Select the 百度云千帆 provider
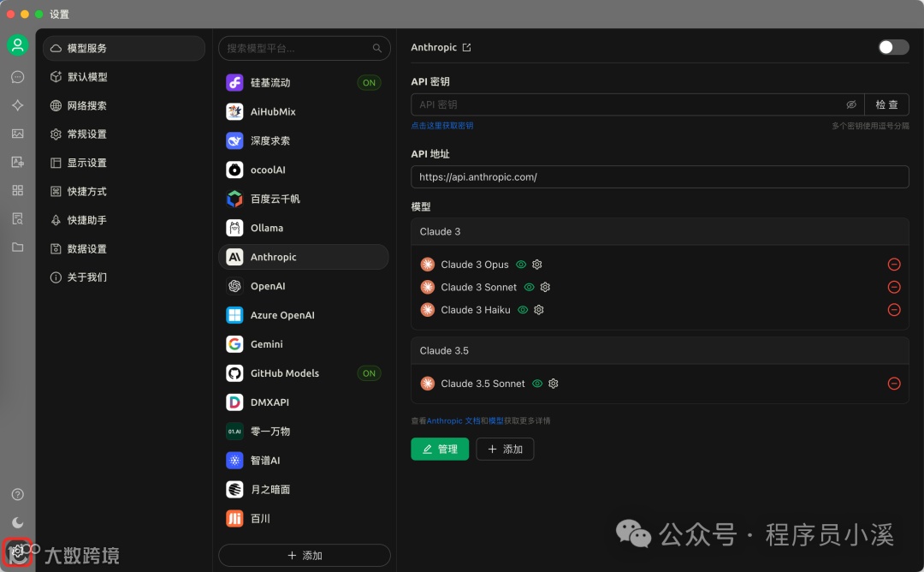 [x=304, y=199]
